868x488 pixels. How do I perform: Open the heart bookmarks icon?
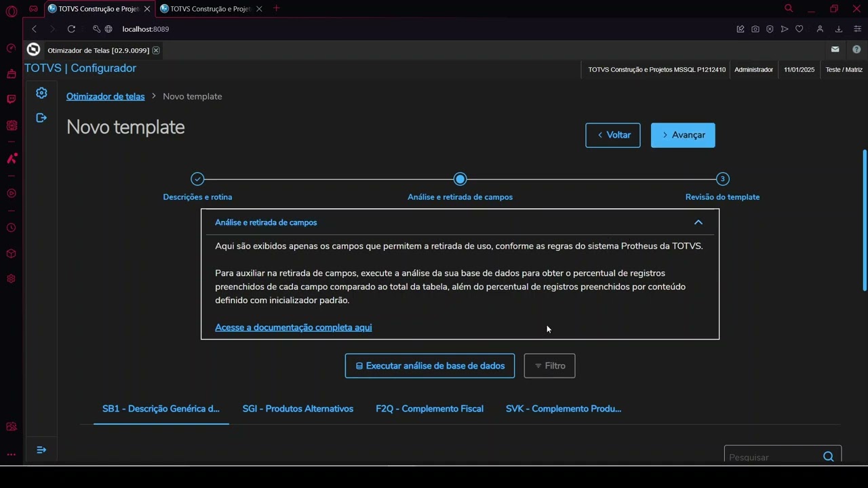(x=800, y=29)
